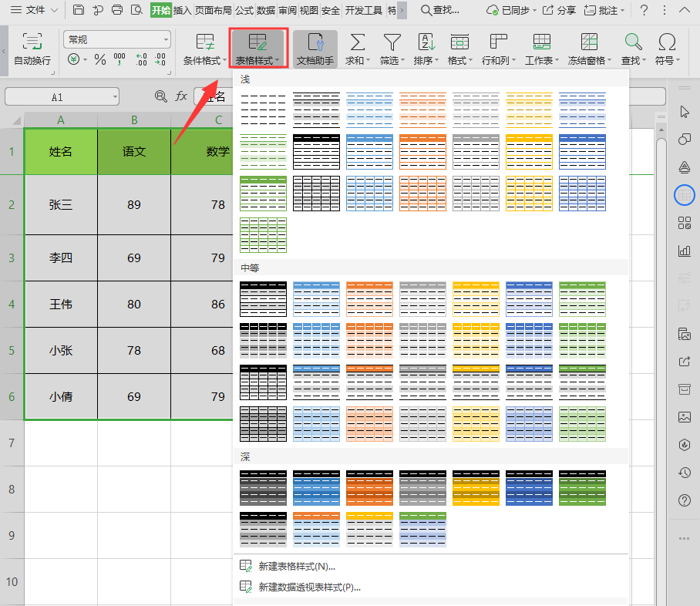Click the history clock icon in sidebar
This screenshot has height=606, width=700.
click(x=684, y=473)
